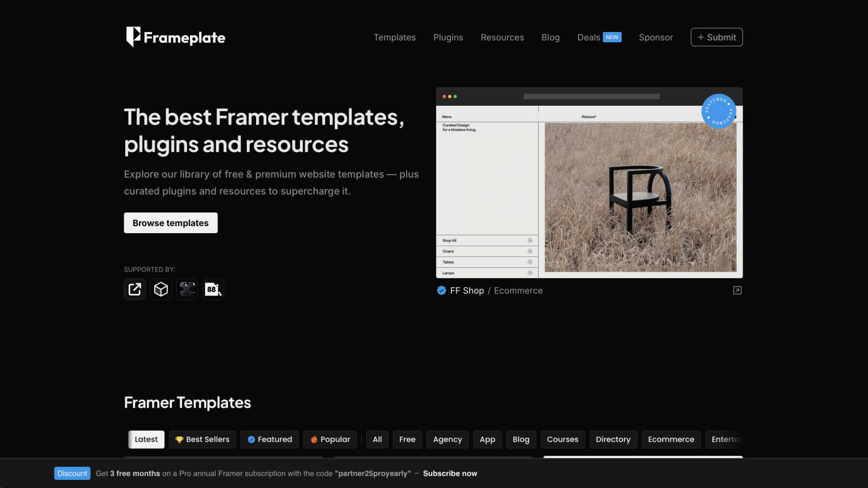Click the Browse templates button
This screenshot has width=868, height=488.
pyautogui.click(x=170, y=223)
